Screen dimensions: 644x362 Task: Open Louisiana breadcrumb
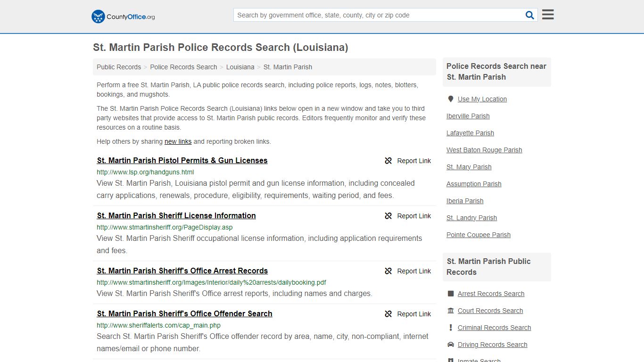point(240,67)
